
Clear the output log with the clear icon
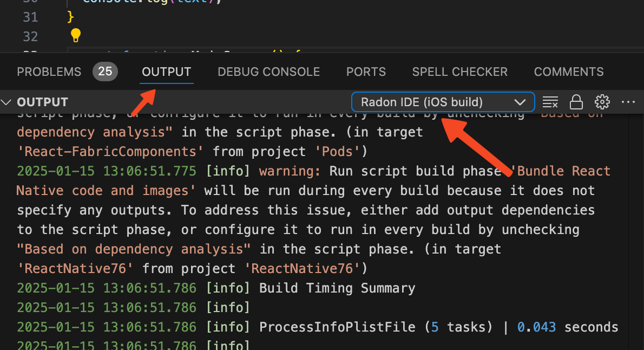click(550, 102)
